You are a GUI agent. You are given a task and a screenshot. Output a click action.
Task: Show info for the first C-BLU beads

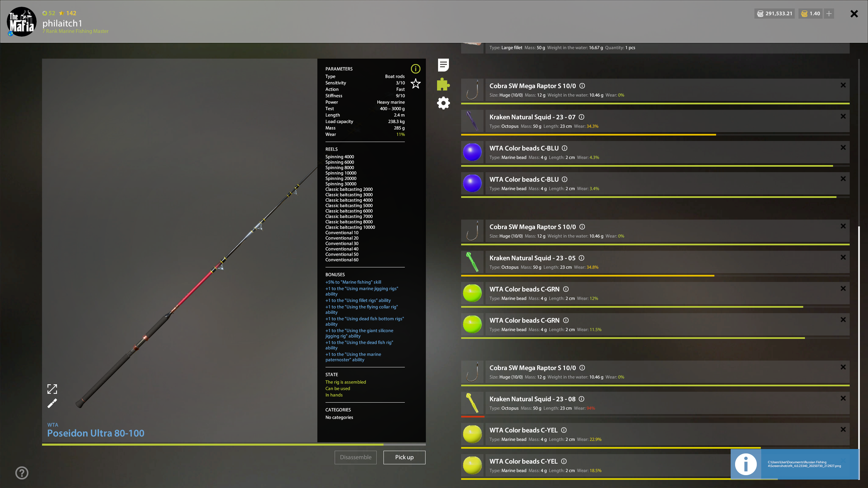coord(565,148)
